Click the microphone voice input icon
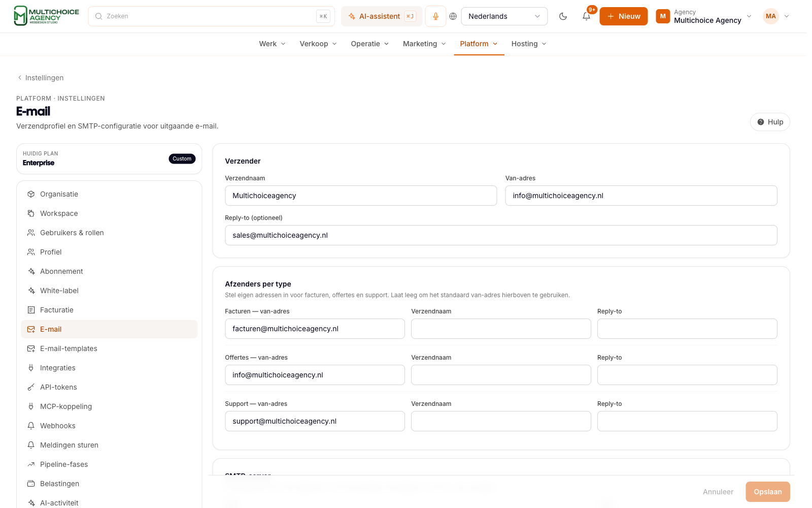 (x=435, y=16)
